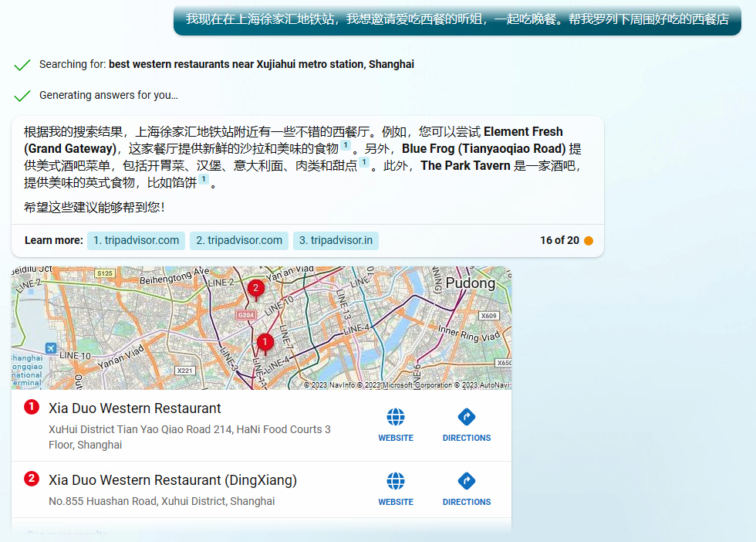The height and width of the screenshot is (542, 756).
Task: Click the 'Learn more:' label
Action: (53, 240)
